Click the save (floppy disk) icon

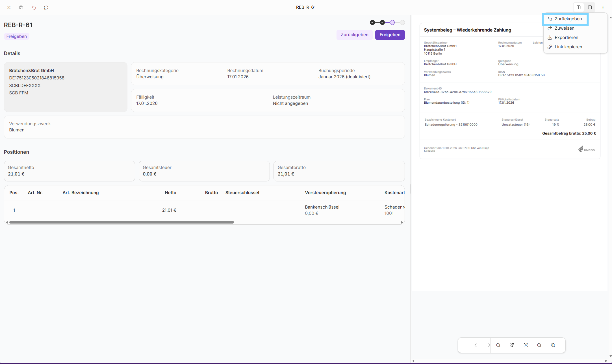pos(21,7)
